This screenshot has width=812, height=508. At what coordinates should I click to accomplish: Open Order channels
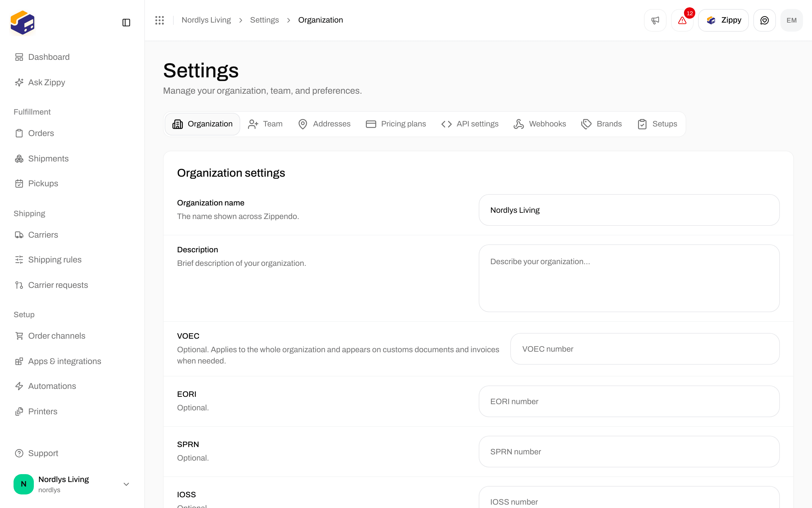(x=72, y=336)
